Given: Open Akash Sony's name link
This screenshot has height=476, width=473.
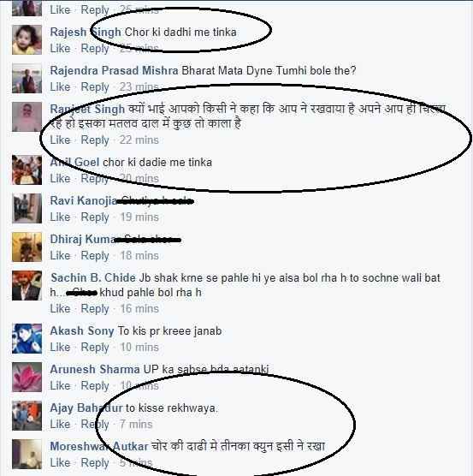Looking at the screenshot, I should [82, 331].
